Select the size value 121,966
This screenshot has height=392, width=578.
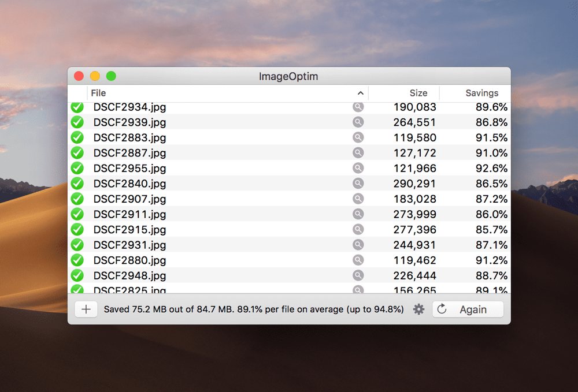[414, 168]
